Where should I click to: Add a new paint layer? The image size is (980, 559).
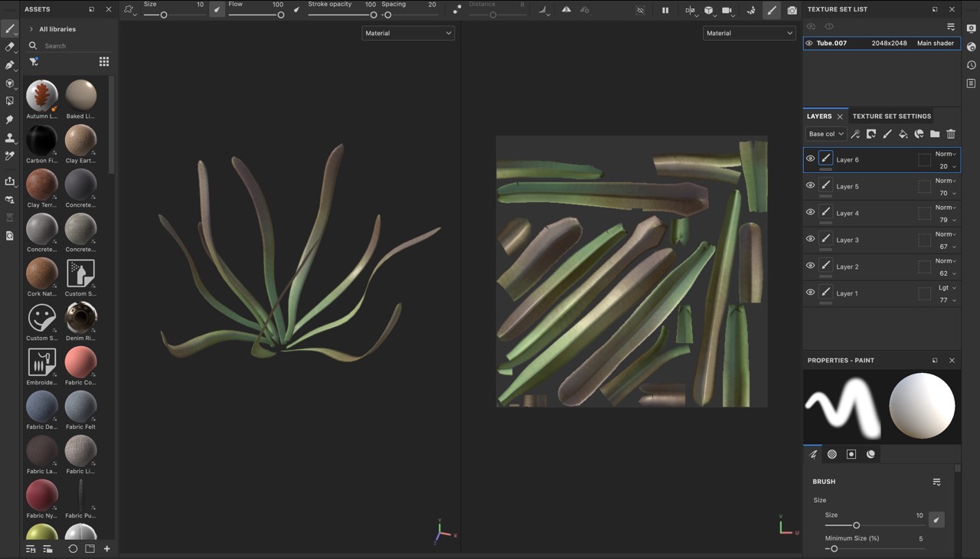[887, 134]
